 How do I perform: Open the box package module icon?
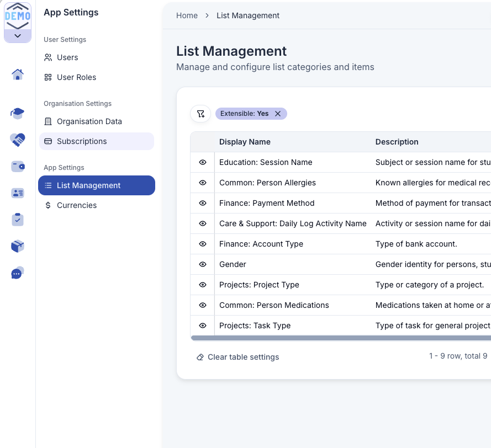point(18,246)
